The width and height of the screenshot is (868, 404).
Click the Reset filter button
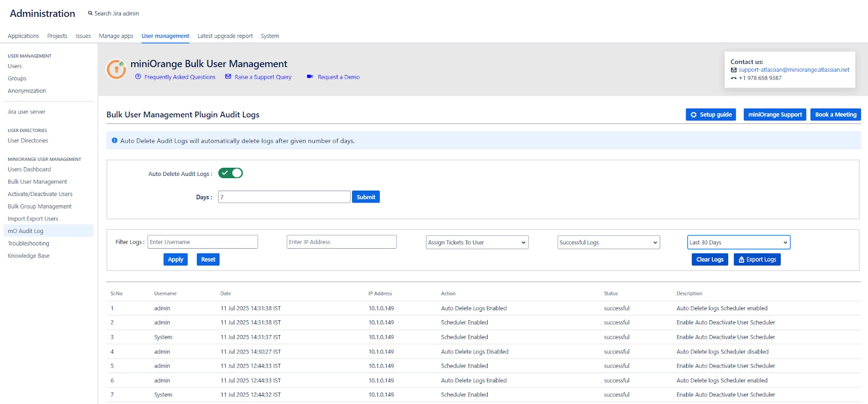pyautogui.click(x=208, y=260)
